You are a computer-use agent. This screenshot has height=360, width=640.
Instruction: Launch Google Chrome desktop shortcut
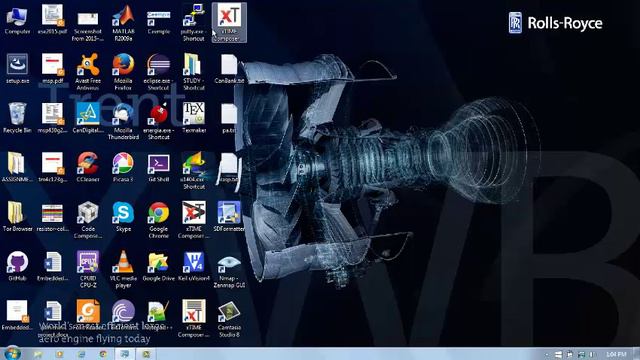158,220
